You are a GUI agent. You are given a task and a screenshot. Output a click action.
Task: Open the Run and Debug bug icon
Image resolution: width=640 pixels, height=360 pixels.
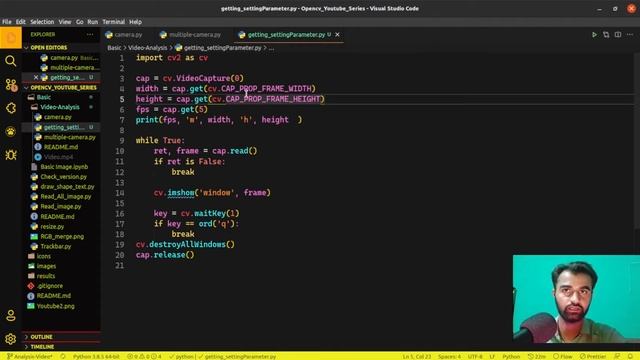point(11,154)
